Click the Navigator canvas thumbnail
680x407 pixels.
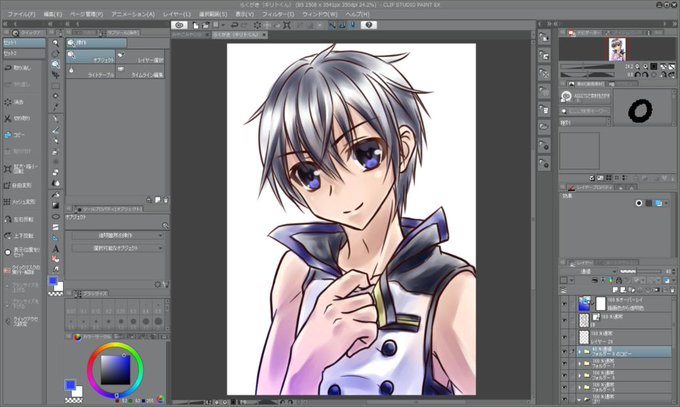616,49
